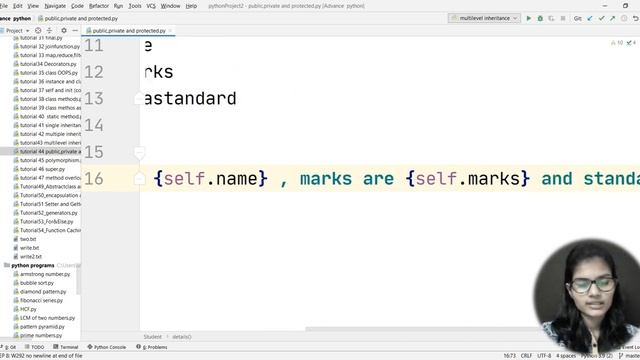Hide the Project tool window
640x360 pixels.
pyautogui.click(x=75, y=31)
